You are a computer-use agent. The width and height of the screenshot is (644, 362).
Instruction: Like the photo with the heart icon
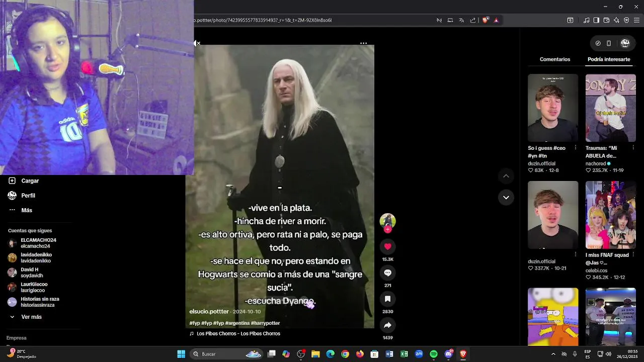coord(387,246)
